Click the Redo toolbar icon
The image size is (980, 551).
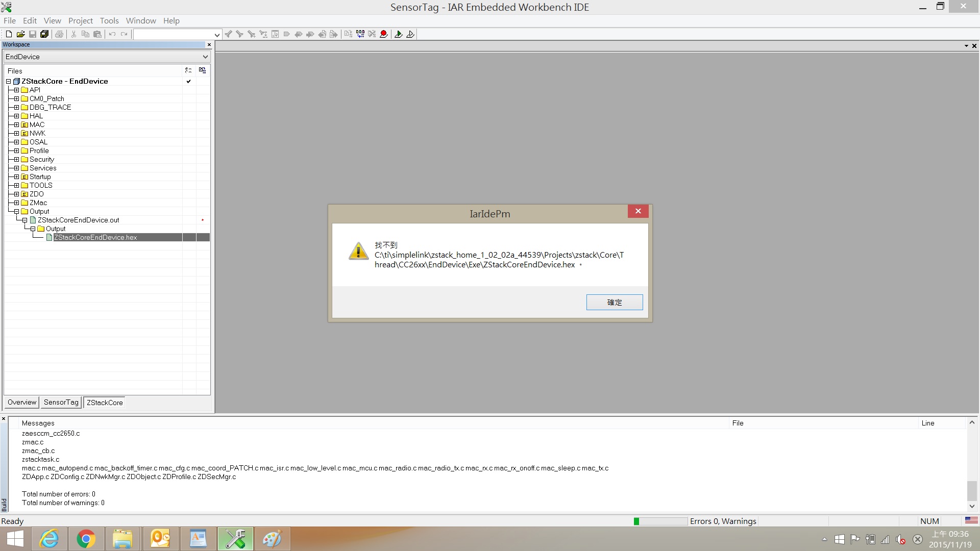pyautogui.click(x=124, y=34)
